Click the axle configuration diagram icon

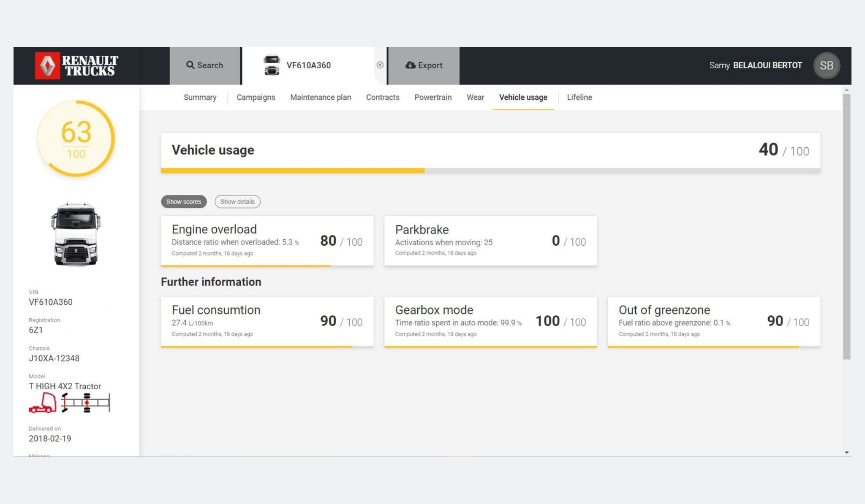pos(86,402)
